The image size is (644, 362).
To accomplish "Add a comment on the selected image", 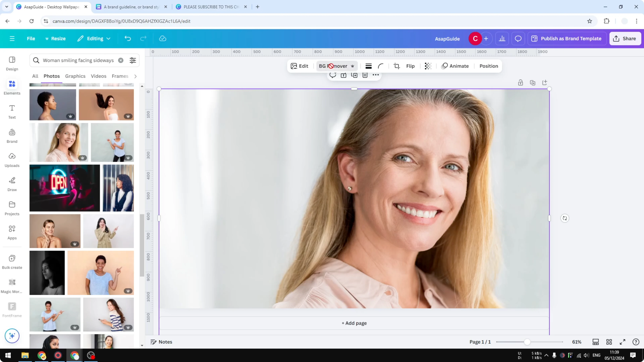I will [x=333, y=75].
